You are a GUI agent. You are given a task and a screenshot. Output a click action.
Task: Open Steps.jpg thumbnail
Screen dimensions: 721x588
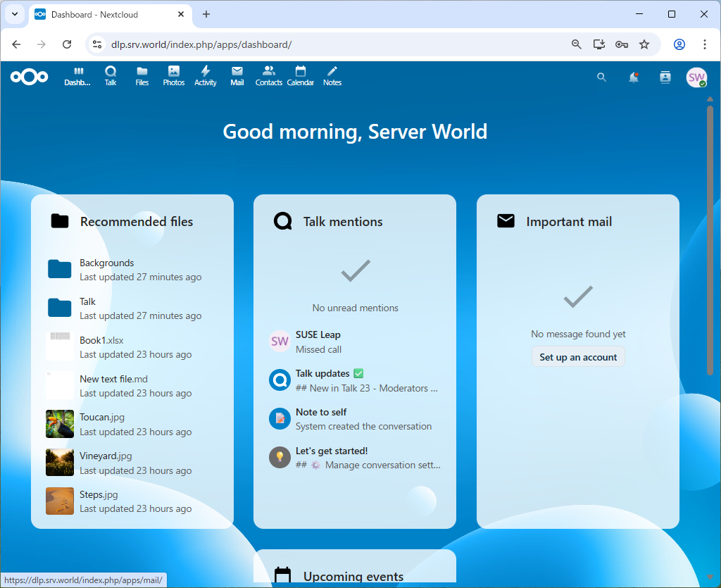(x=60, y=501)
